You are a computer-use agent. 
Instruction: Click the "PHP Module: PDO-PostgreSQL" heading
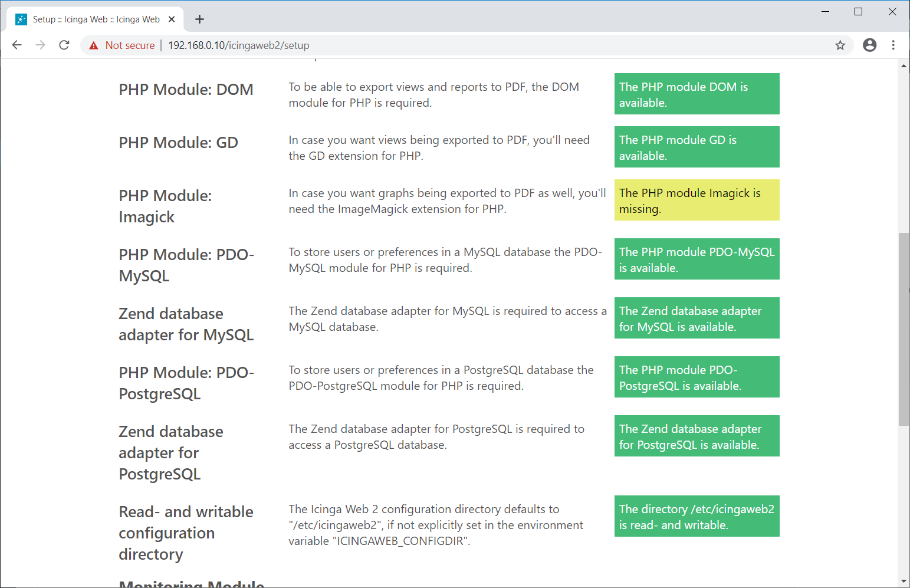click(186, 383)
